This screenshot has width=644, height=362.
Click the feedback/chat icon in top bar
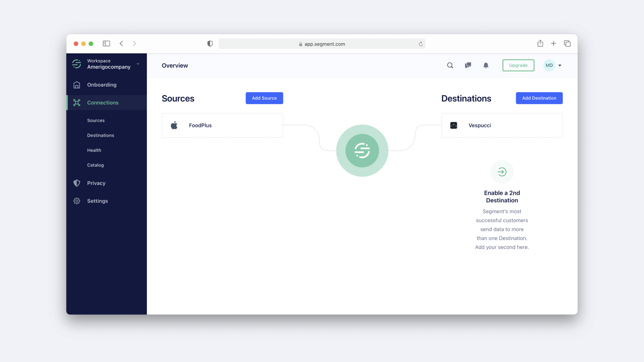468,65
